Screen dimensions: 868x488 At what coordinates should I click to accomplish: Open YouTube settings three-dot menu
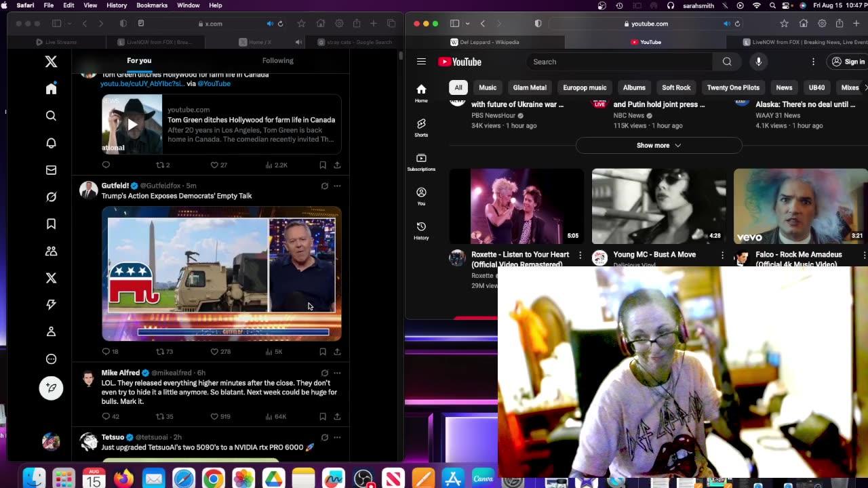813,62
